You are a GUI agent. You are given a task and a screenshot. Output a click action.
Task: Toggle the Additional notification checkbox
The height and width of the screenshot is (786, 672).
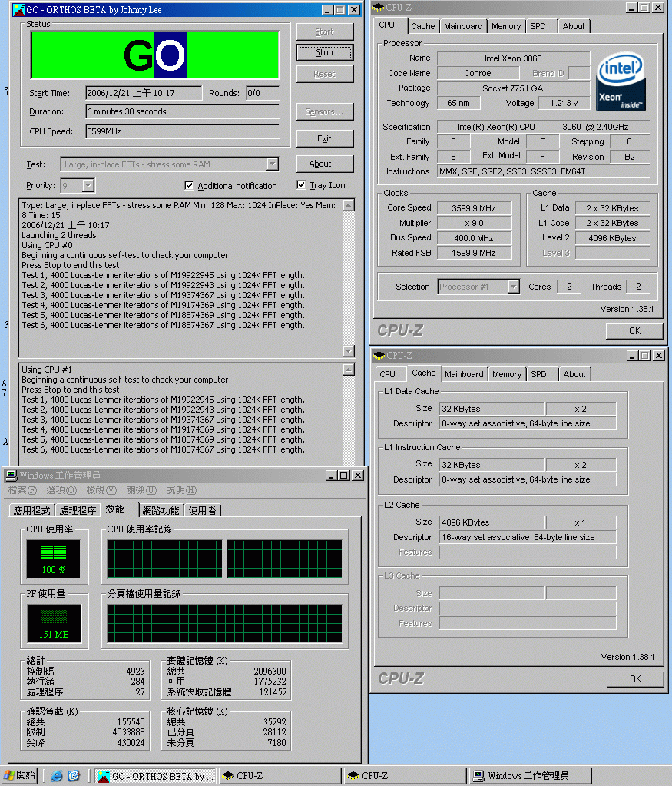point(189,185)
